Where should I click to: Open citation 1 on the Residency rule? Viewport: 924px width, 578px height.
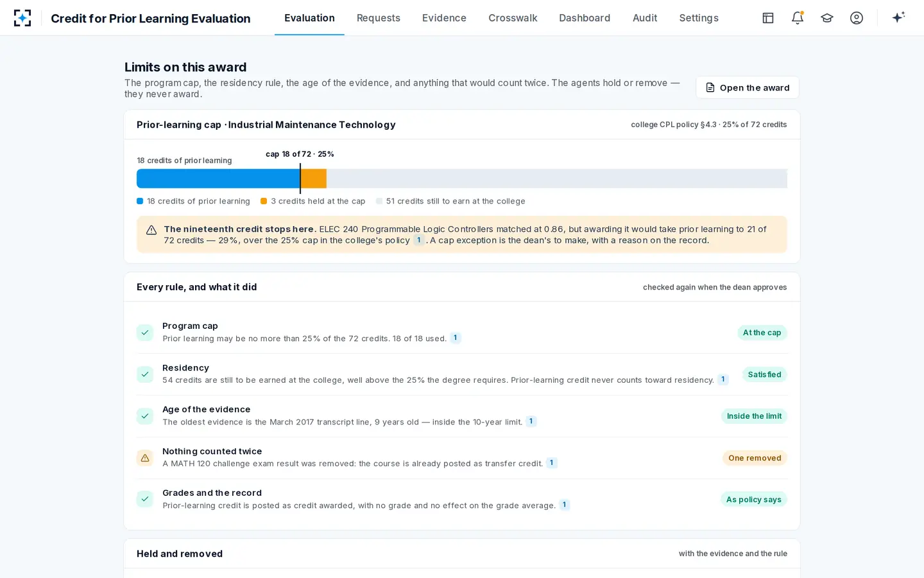click(723, 380)
